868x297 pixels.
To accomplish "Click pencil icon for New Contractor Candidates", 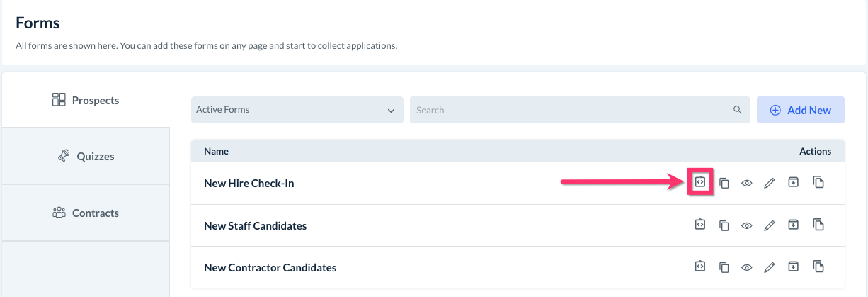I will pyautogui.click(x=770, y=267).
